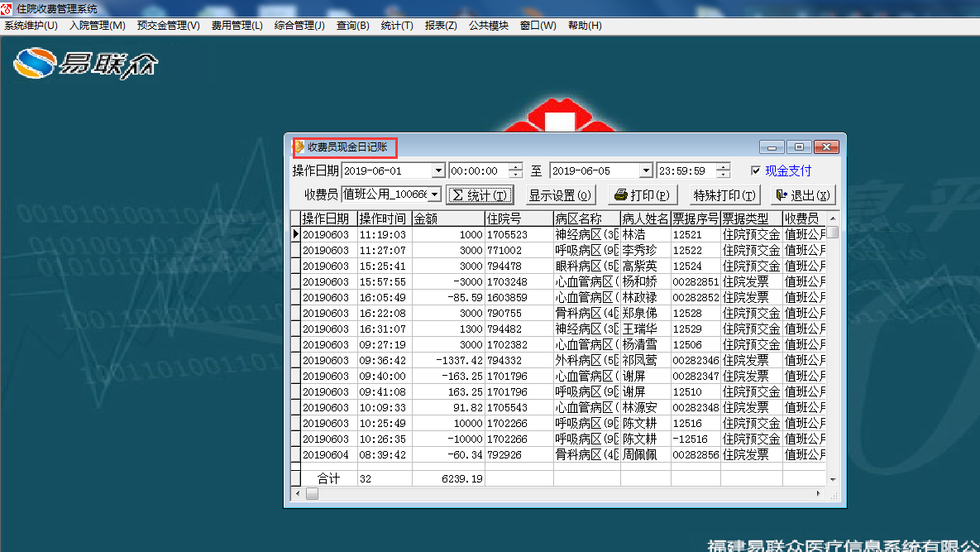This screenshot has width=980, height=552.
Task: Select amount cell -1337.42
Action: [x=448, y=360]
